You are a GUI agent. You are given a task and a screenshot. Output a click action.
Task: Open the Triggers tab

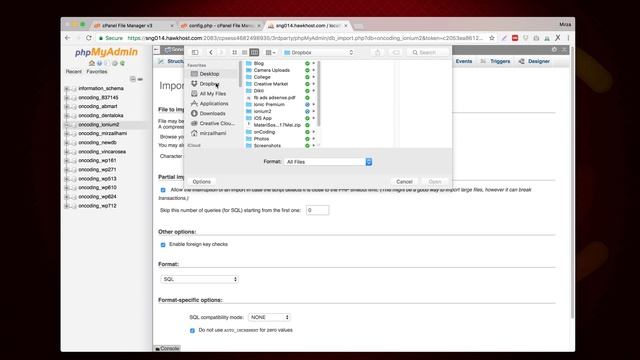pos(496,61)
